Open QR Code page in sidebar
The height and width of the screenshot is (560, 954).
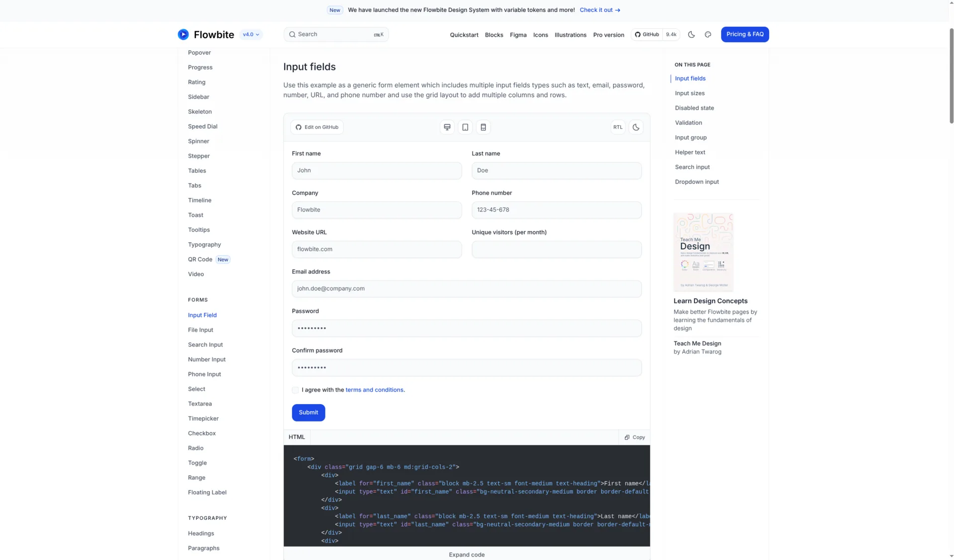click(x=200, y=260)
